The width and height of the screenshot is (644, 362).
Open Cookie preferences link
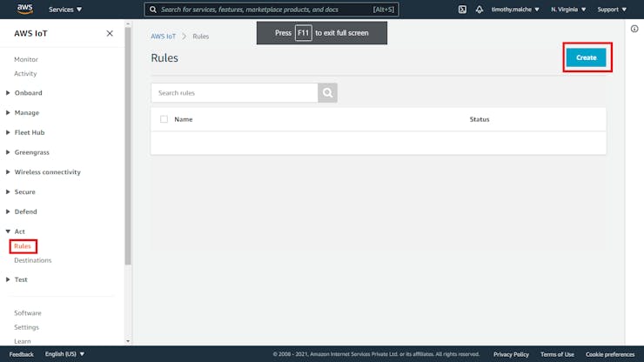[x=610, y=354]
